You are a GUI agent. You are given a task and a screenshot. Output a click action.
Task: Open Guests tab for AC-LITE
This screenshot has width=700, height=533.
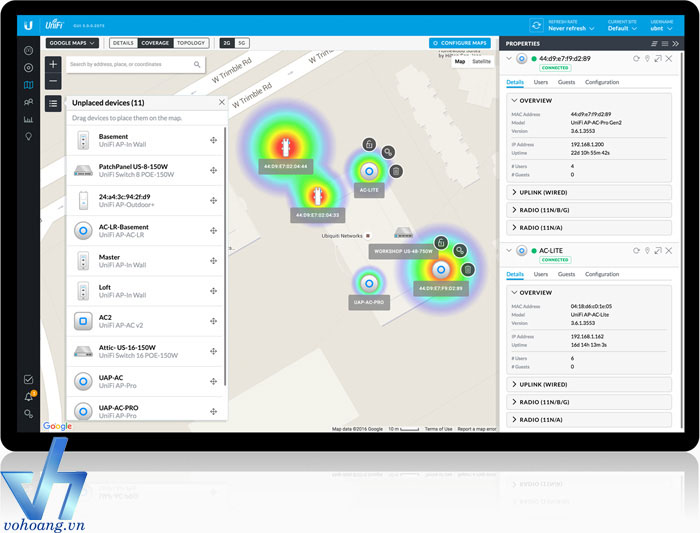[567, 274]
